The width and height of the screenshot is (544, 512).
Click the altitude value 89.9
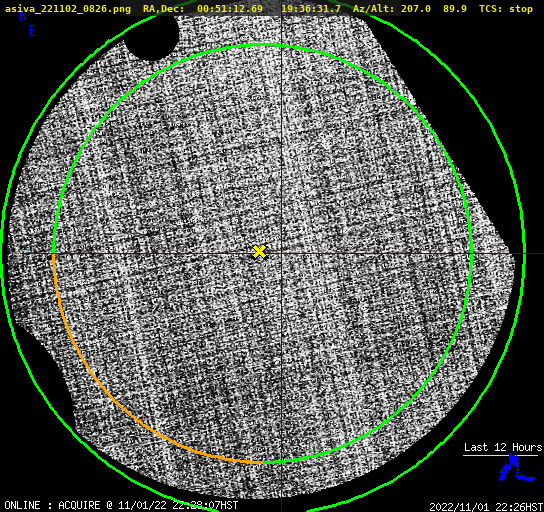click(455, 9)
